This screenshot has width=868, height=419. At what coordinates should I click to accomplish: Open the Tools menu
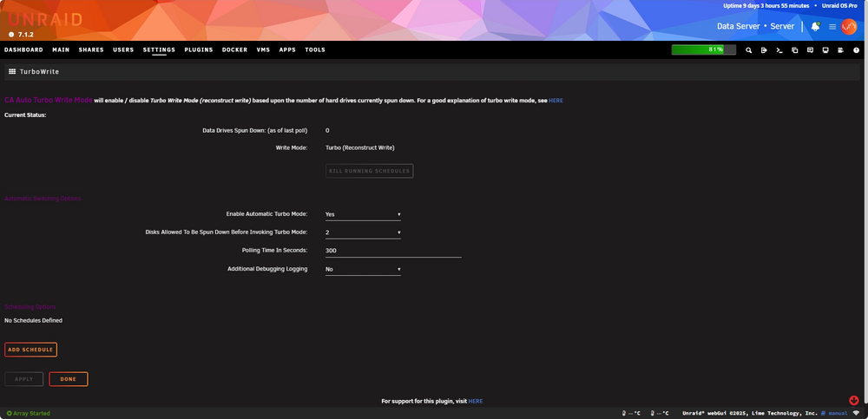coord(315,49)
